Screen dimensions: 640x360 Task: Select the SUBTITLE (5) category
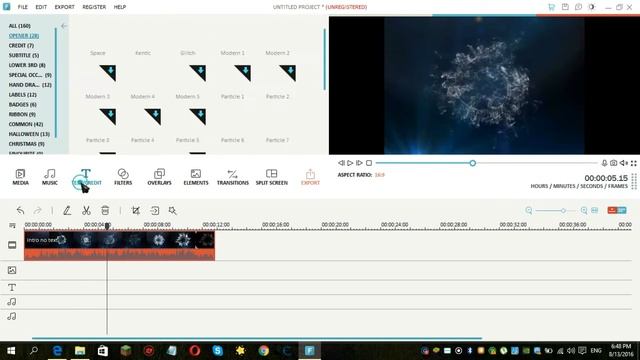(24, 55)
